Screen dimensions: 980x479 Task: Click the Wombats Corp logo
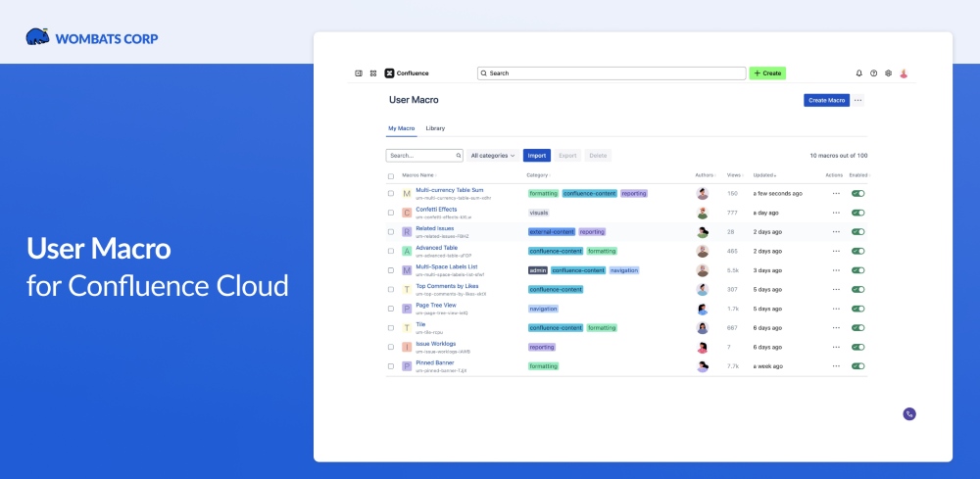pyautogui.click(x=92, y=37)
